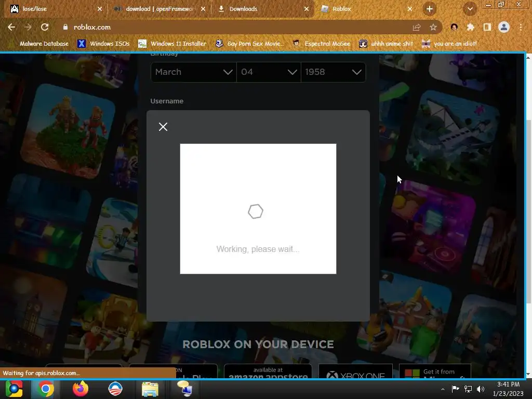
Task: Switch to the Downloads browser tab
Action: click(x=262, y=9)
